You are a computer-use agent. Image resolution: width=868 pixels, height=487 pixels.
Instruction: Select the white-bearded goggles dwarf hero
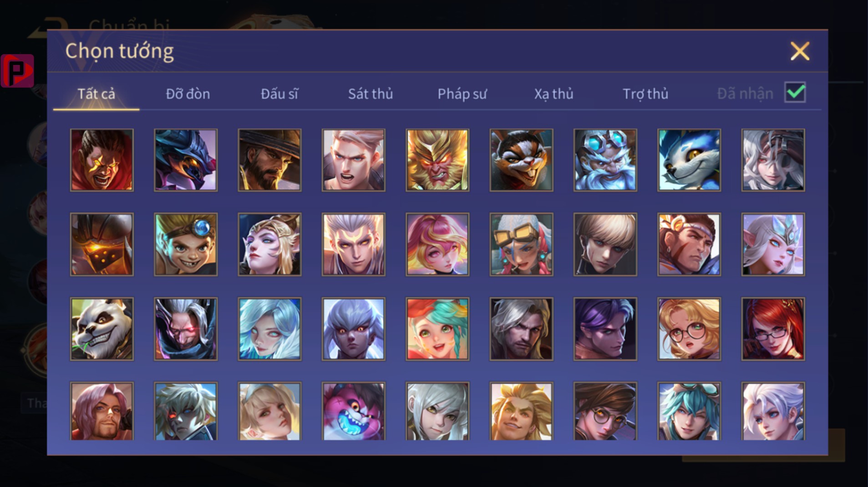605,160
